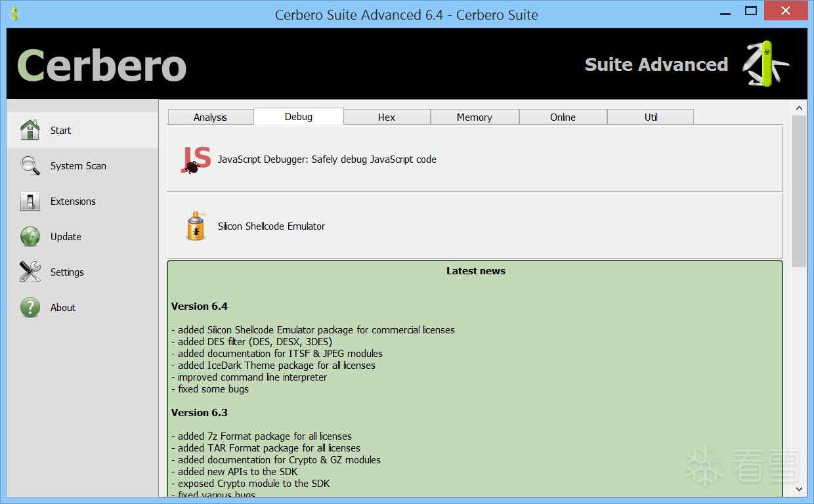Screen dimensions: 814x504
Task: Click the Cerbero app icon in title bar
Action: coord(13,14)
